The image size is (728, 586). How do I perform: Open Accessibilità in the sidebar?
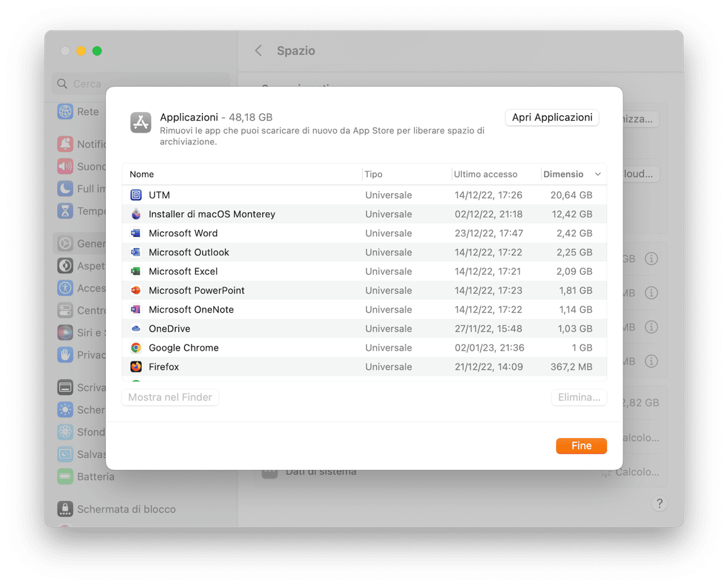(x=81, y=288)
